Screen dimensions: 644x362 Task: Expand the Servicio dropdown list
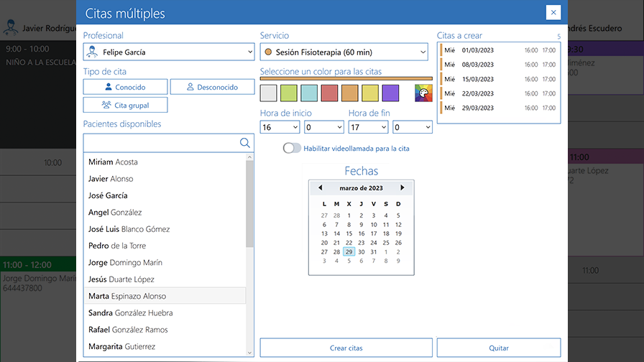click(x=344, y=52)
